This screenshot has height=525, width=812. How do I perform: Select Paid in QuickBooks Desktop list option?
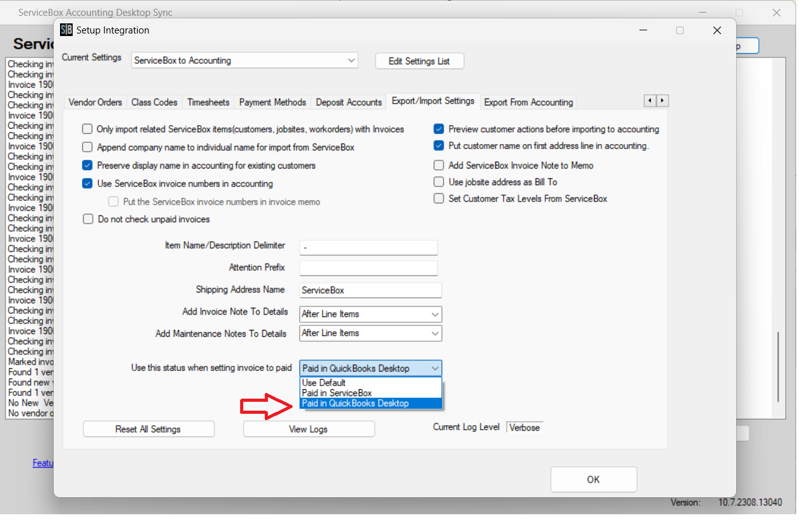coord(370,403)
